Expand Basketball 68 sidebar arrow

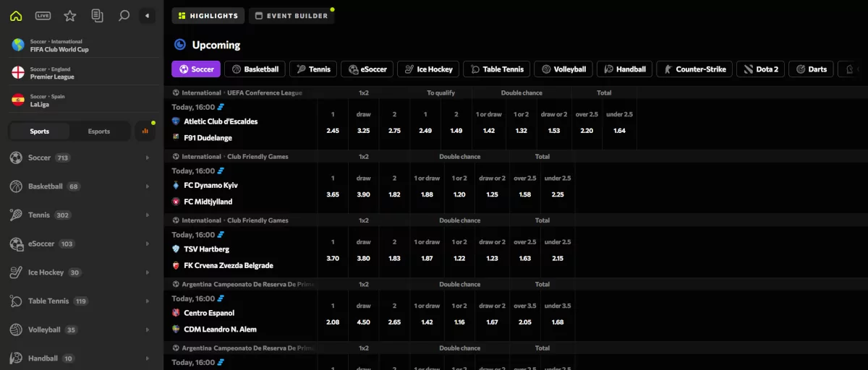[x=148, y=186]
